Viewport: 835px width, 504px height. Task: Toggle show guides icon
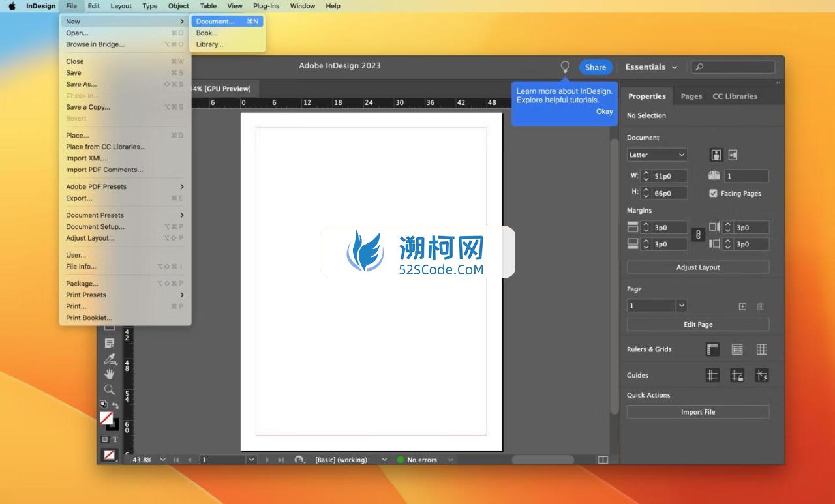tap(712, 375)
